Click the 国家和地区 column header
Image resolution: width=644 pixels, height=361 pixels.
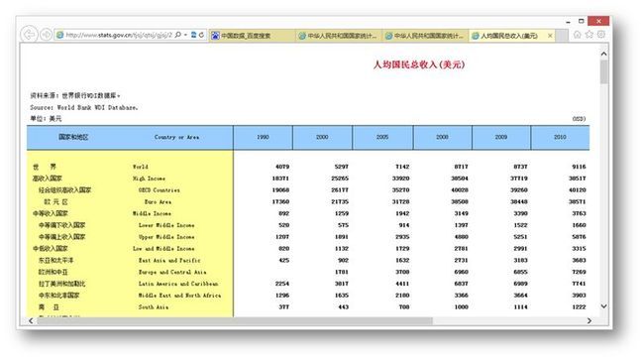click(x=73, y=137)
